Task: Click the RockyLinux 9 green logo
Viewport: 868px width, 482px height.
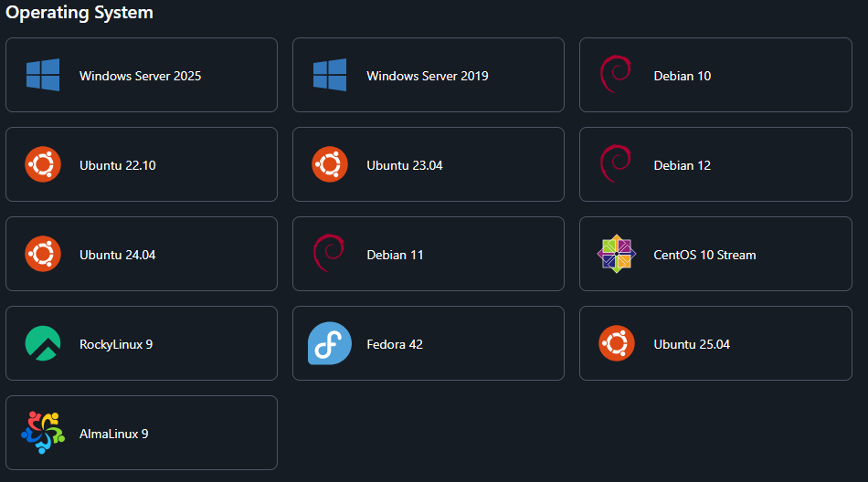Action: pos(43,343)
